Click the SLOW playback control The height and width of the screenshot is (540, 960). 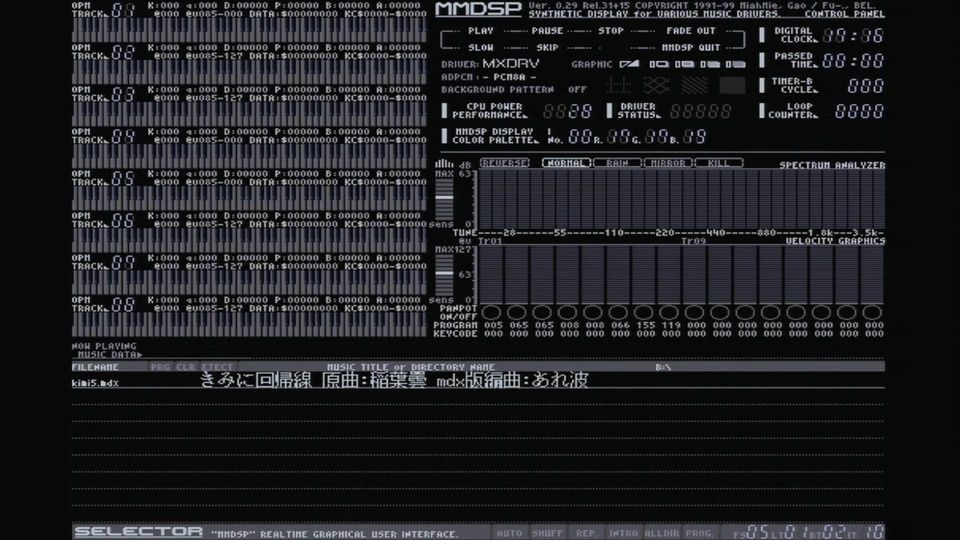481,47
